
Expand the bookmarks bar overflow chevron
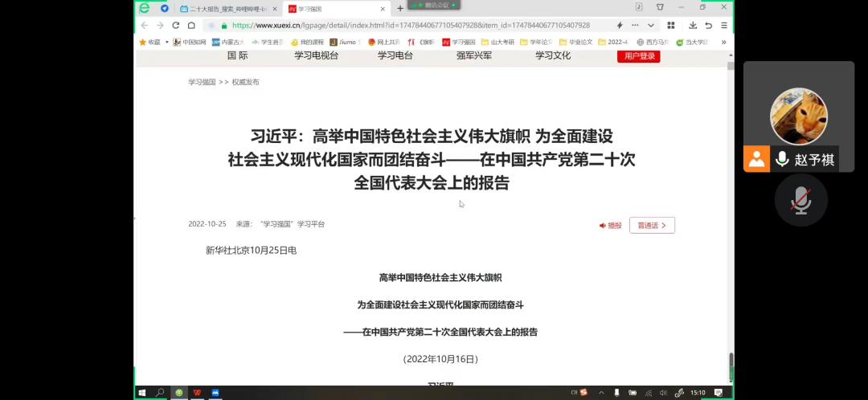tap(723, 42)
